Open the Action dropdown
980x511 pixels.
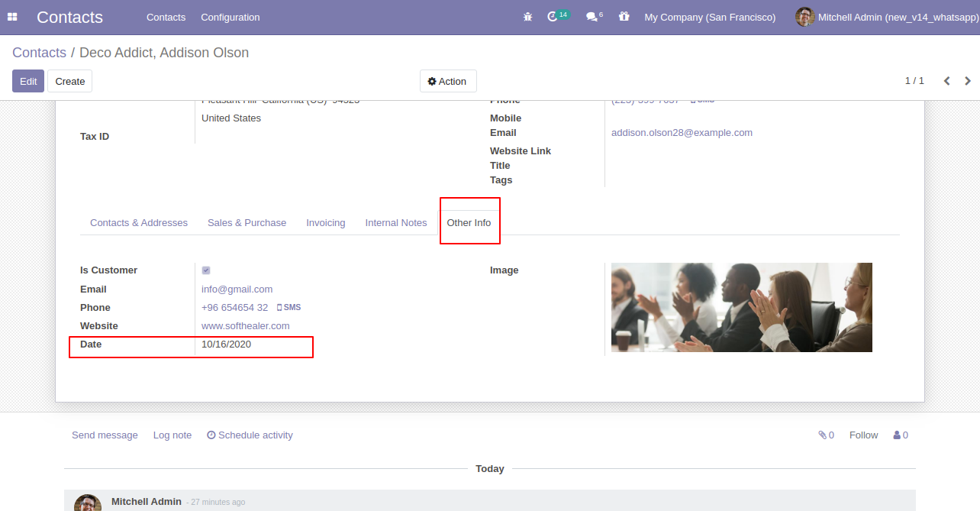(448, 81)
